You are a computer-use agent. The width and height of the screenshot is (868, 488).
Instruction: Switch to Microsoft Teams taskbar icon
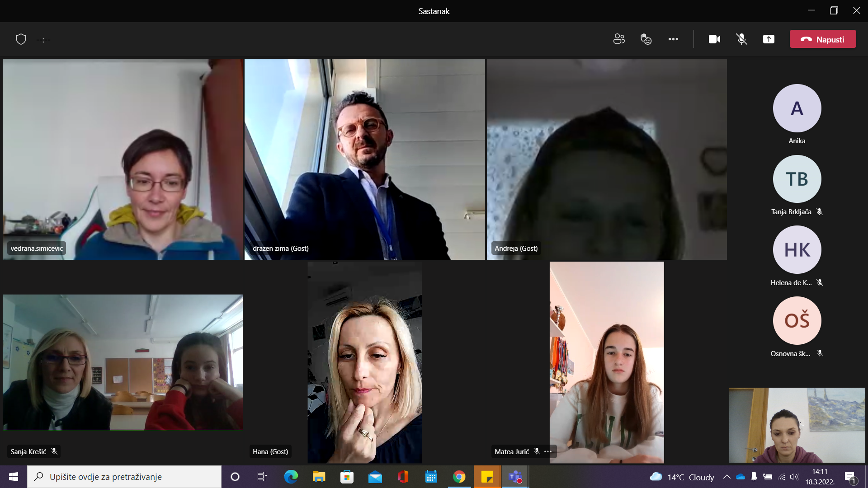coord(515,477)
